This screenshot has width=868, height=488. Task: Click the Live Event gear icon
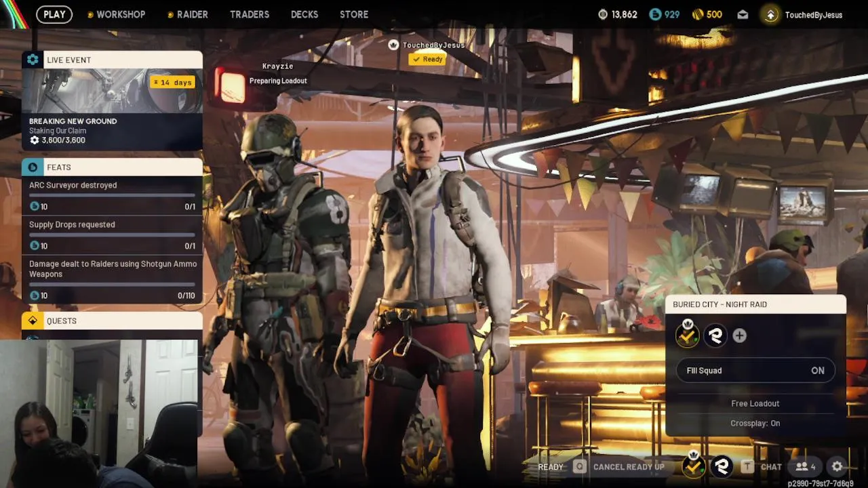coord(33,60)
